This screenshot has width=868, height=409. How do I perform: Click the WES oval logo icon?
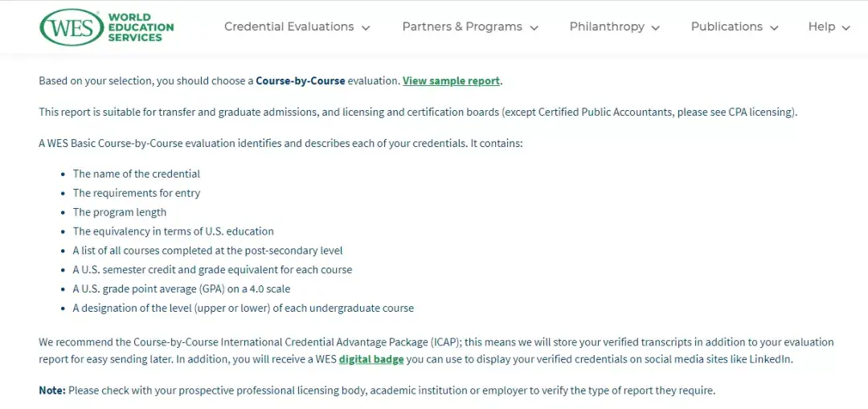tap(71, 27)
